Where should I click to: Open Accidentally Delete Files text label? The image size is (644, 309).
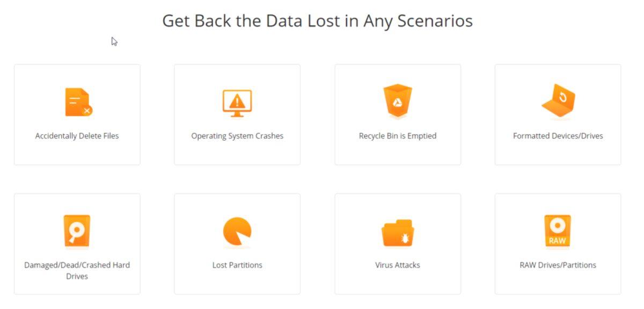point(77,136)
